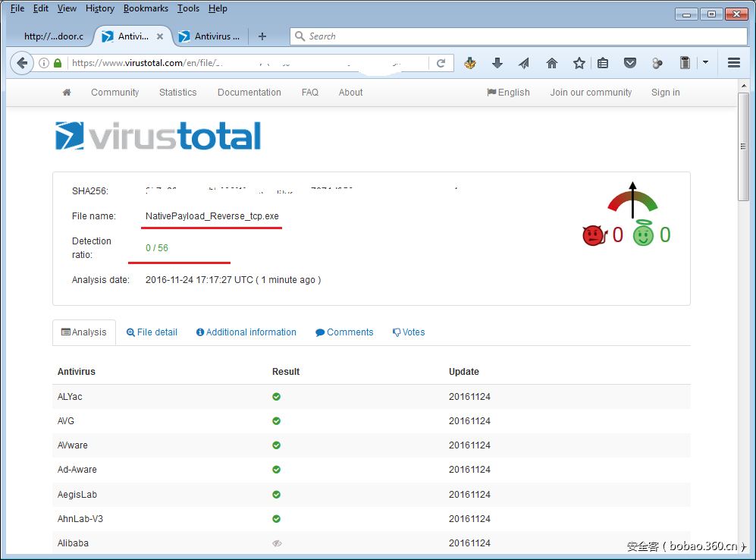Switch to the File detail tab
756x560 pixels.
(x=152, y=332)
